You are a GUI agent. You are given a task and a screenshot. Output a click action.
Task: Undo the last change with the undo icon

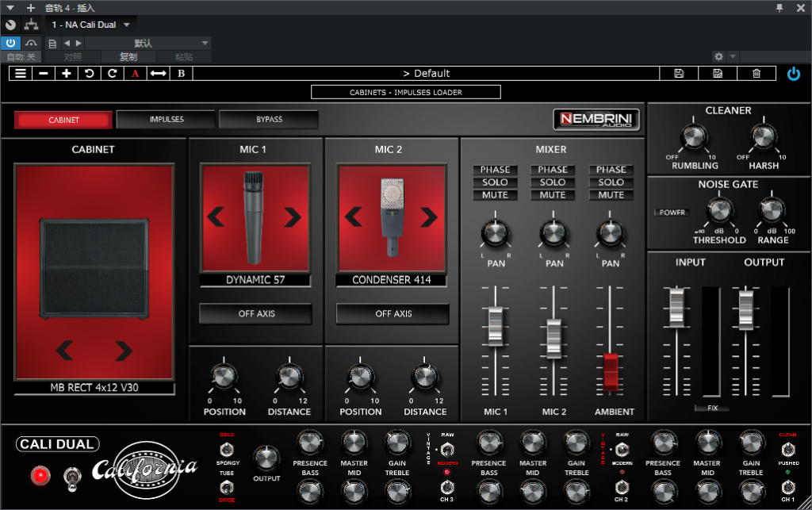coord(89,74)
